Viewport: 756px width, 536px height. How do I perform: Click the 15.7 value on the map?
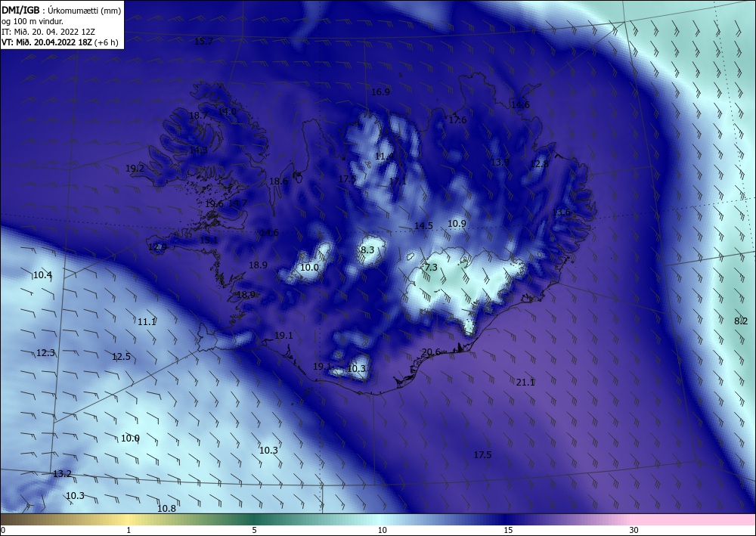[x=203, y=42]
